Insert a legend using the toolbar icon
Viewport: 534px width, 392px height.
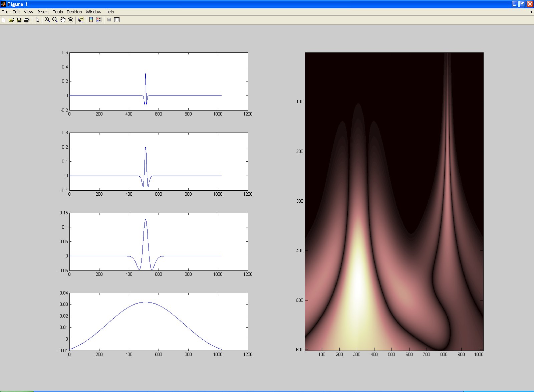click(x=98, y=20)
